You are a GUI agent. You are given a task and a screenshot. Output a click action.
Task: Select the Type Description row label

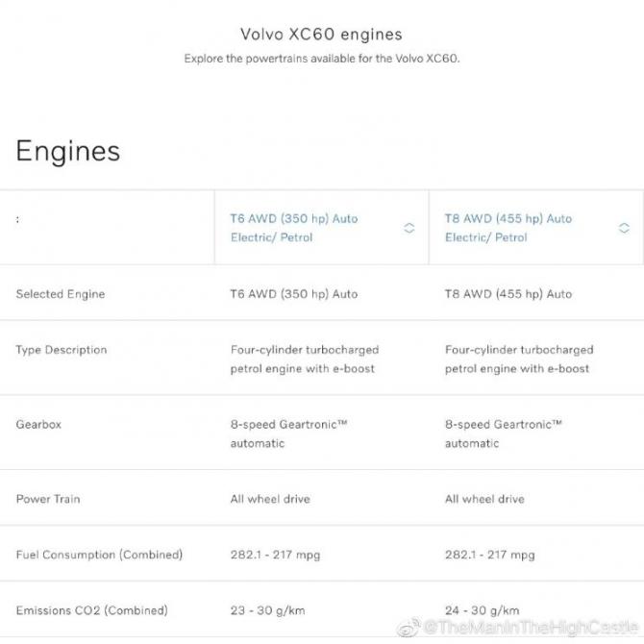tap(62, 350)
